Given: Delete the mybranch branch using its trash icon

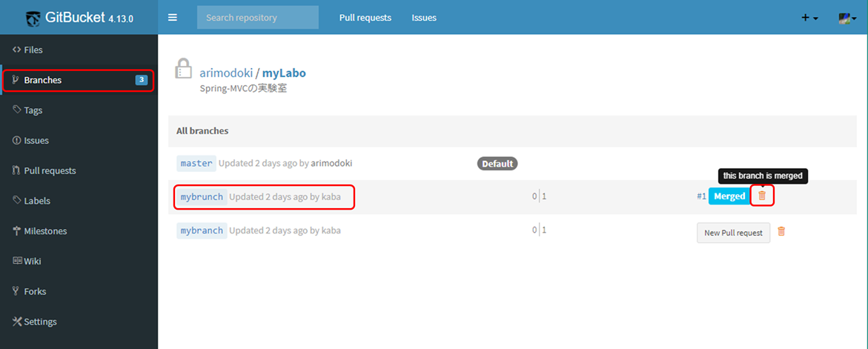Looking at the screenshot, I should [x=781, y=232].
